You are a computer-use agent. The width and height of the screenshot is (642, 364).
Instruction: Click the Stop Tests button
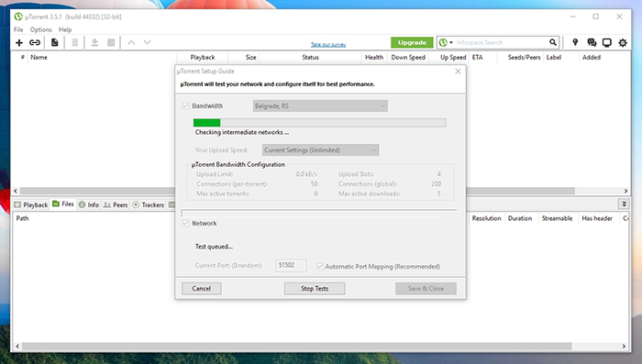pos(315,289)
